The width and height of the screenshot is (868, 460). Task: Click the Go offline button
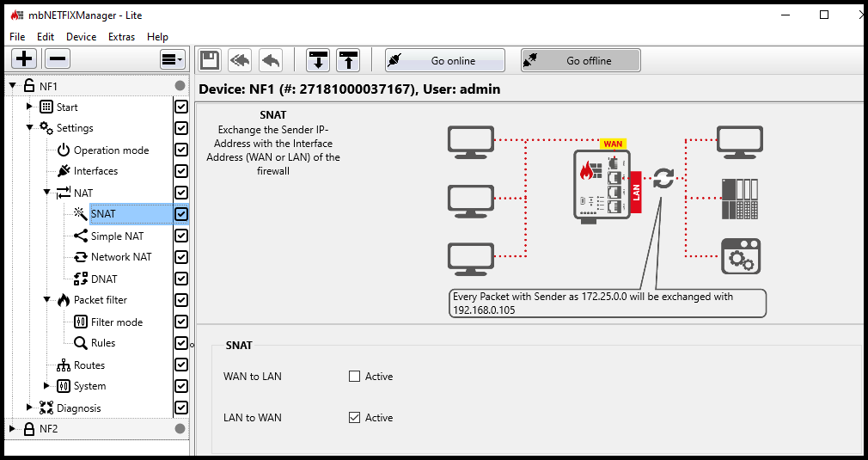coord(581,60)
